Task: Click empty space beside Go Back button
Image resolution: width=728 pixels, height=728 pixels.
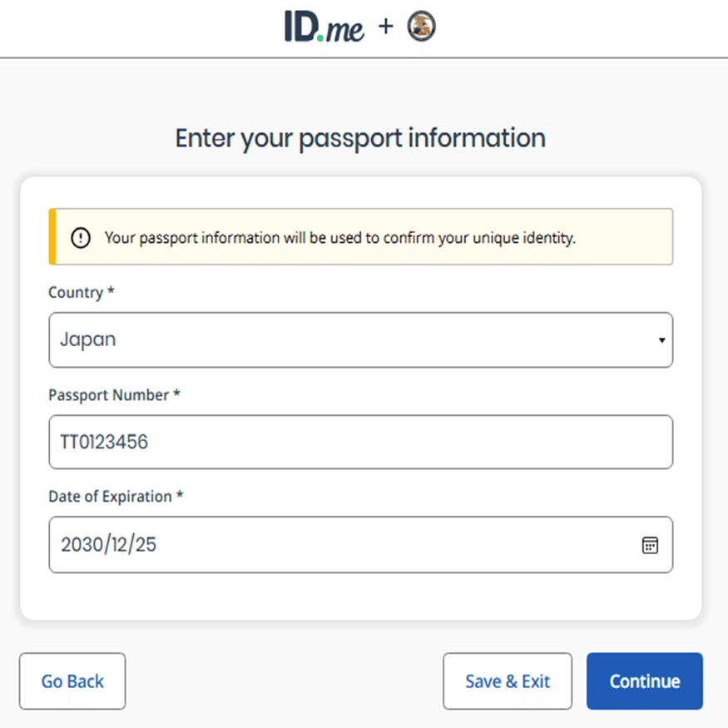Action: pyautogui.click(x=283, y=681)
